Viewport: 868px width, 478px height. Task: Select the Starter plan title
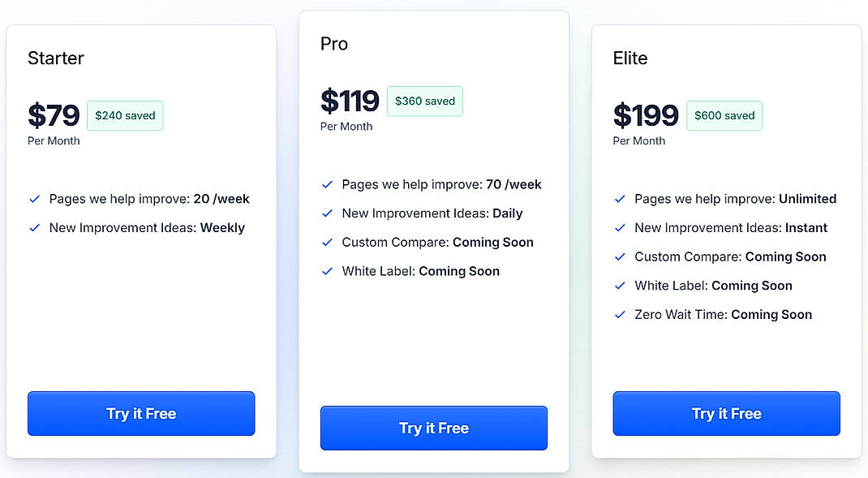tap(55, 58)
